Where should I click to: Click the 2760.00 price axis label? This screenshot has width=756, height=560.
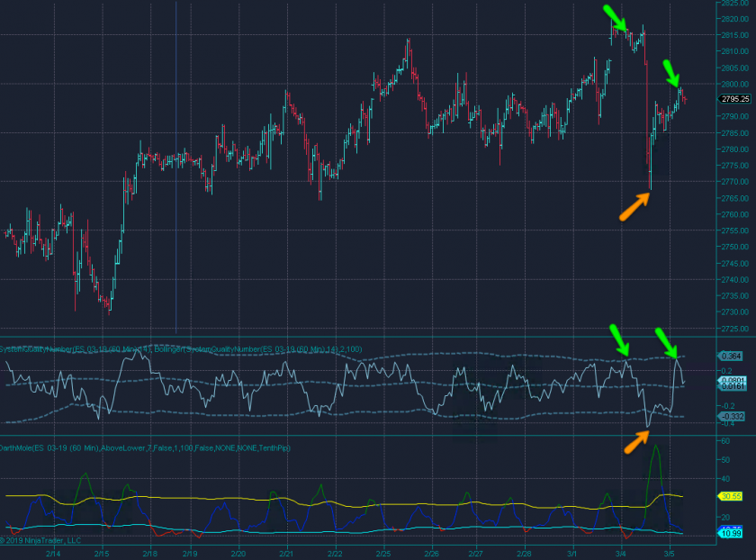point(735,214)
